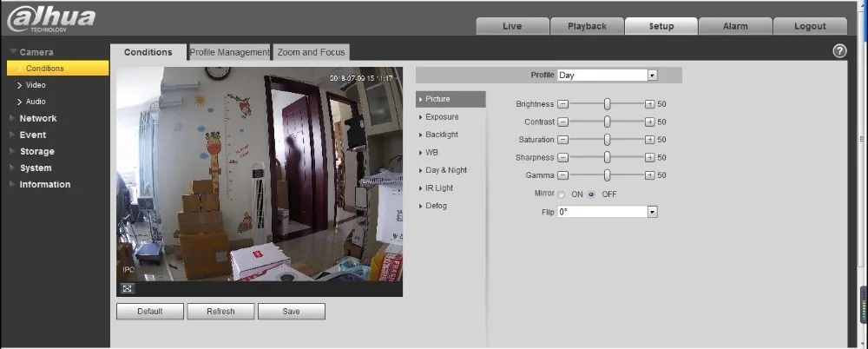Click the Refresh button

click(220, 312)
